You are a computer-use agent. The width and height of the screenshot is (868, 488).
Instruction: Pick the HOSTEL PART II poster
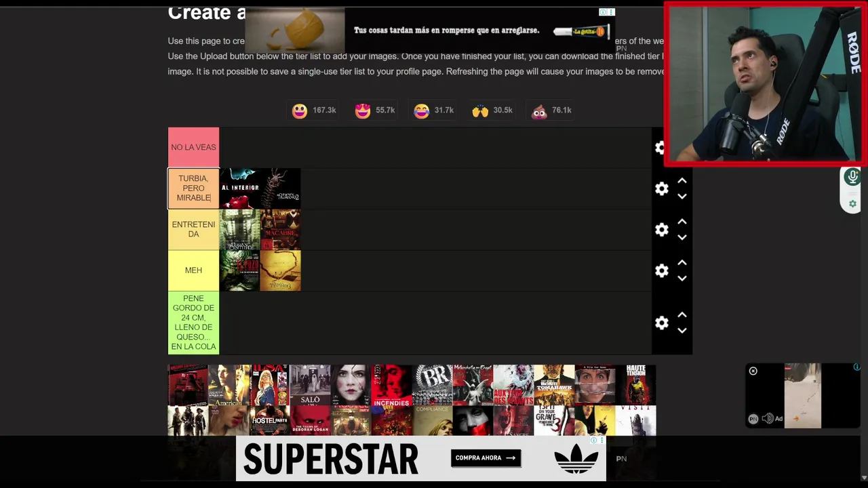point(269,421)
